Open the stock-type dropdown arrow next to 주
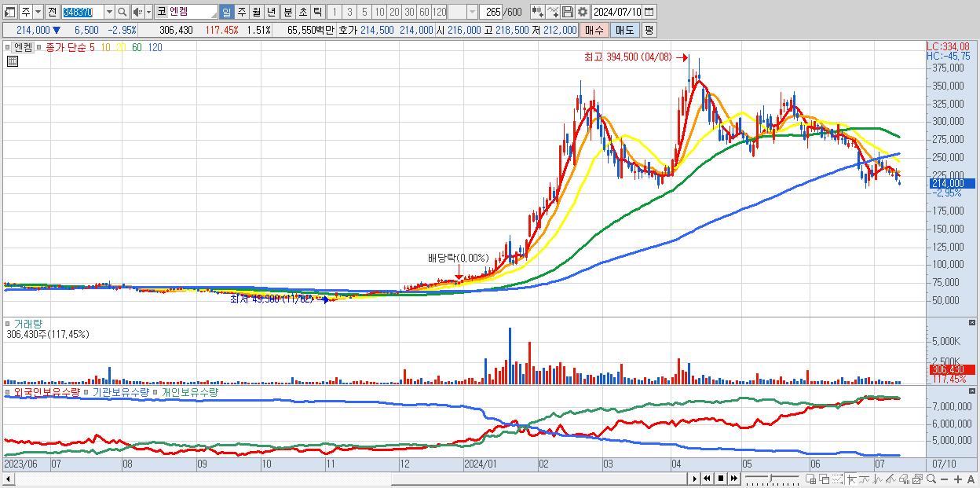This screenshot has height=488, width=980. [37, 12]
